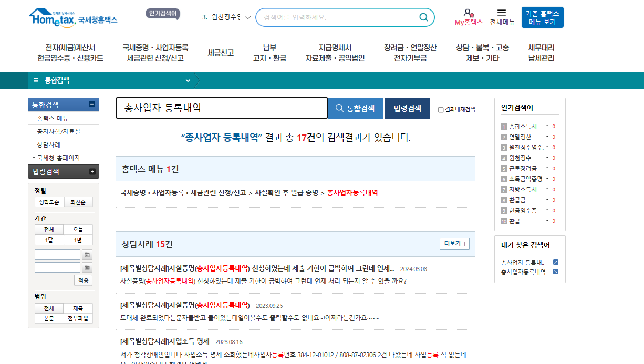
Task: Enable the 결과내재검색 checkbox
Action: click(x=440, y=108)
